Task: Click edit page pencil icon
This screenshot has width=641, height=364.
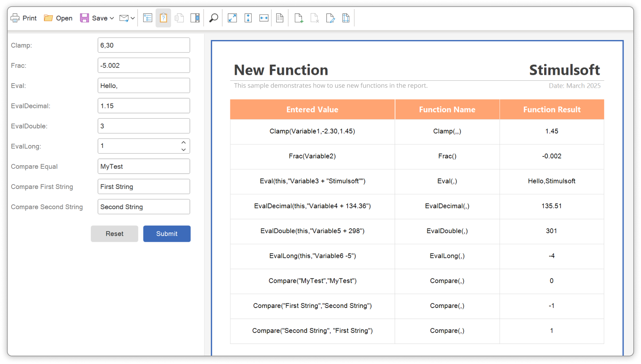Action: click(x=330, y=18)
